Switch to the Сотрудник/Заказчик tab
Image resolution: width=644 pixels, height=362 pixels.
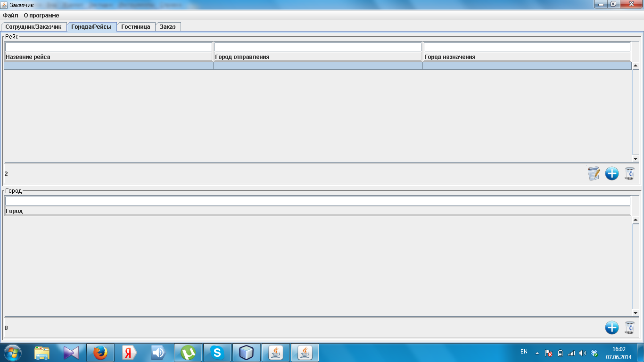[x=33, y=27]
